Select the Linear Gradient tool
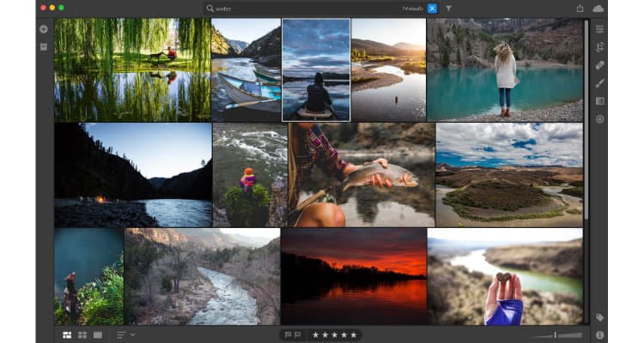The height and width of the screenshot is (343, 644). pyautogui.click(x=599, y=101)
